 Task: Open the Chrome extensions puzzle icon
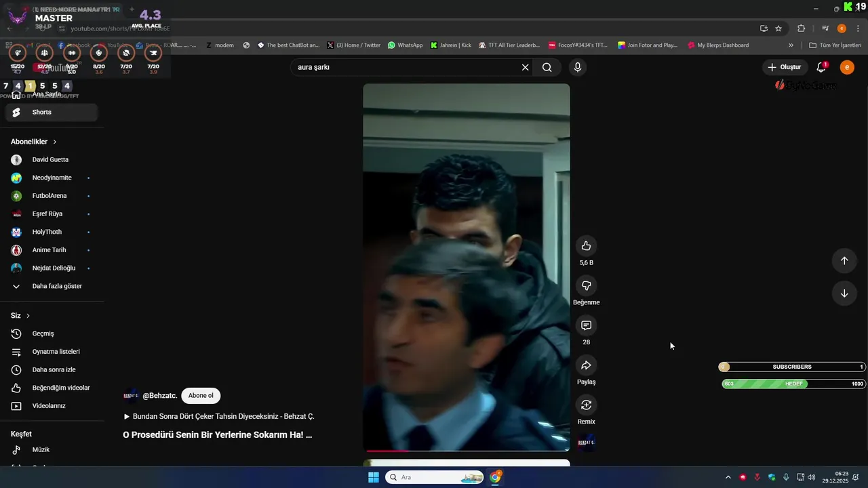coord(802,28)
